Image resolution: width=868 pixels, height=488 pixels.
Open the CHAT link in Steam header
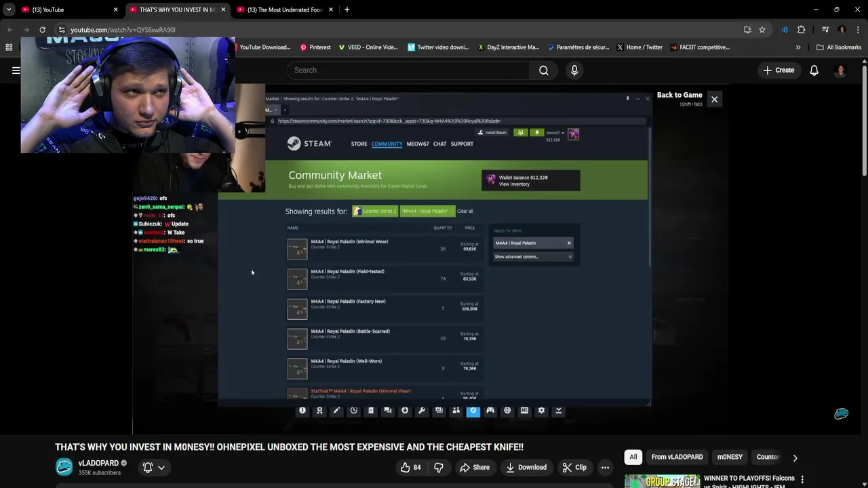439,144
